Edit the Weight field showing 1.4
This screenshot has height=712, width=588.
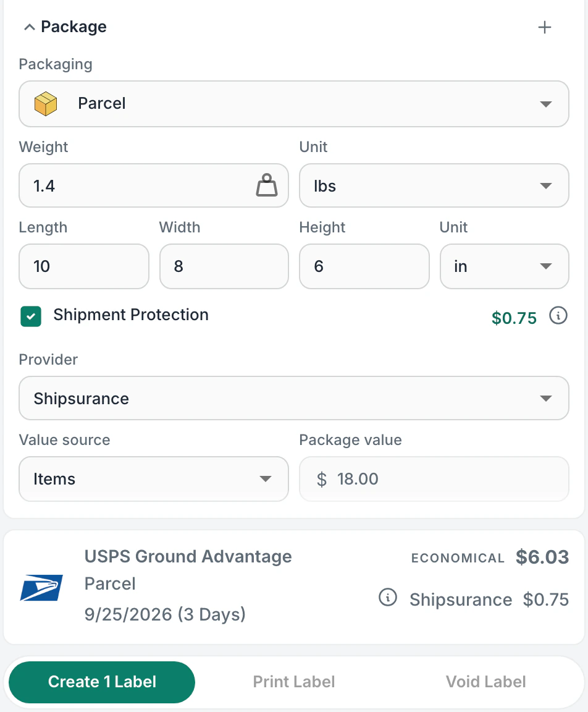point(153,185)
